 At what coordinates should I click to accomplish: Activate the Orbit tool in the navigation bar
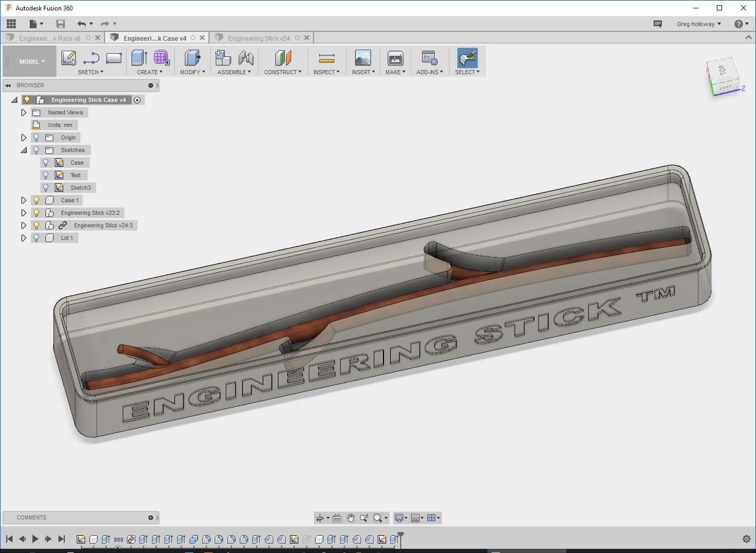tap(320, 518)
